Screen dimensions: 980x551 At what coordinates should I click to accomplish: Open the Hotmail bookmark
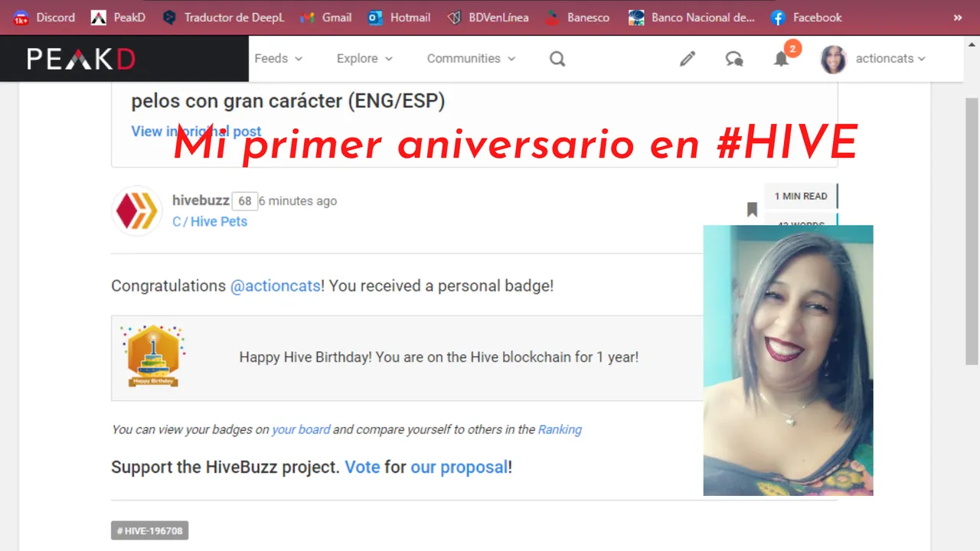[x=399, y=17]
